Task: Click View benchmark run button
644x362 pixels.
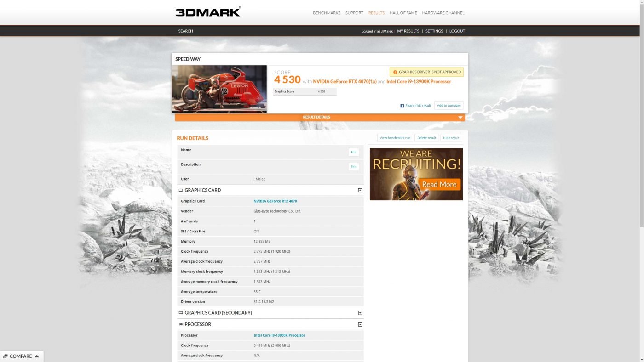Action: [395, 138]
